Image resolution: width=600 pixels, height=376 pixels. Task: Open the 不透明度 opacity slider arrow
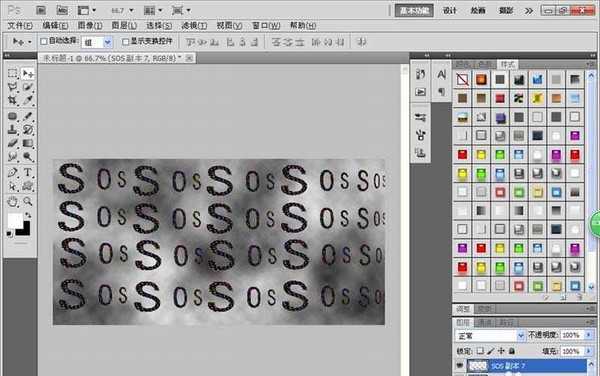589,335
